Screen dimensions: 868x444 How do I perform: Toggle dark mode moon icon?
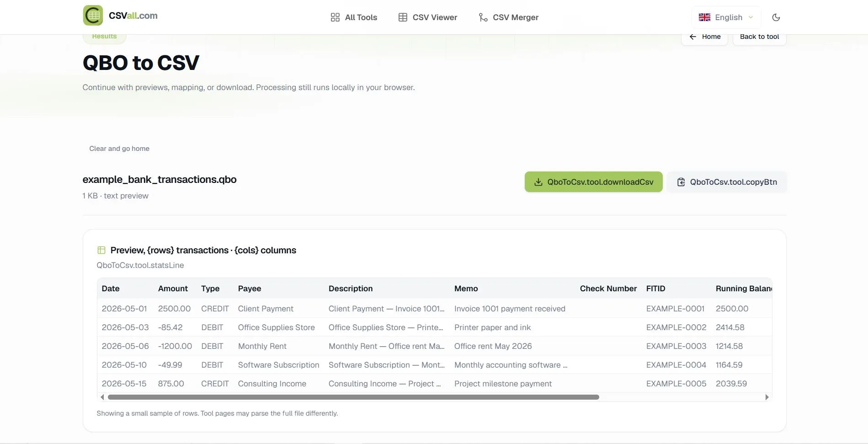(776, 17)
